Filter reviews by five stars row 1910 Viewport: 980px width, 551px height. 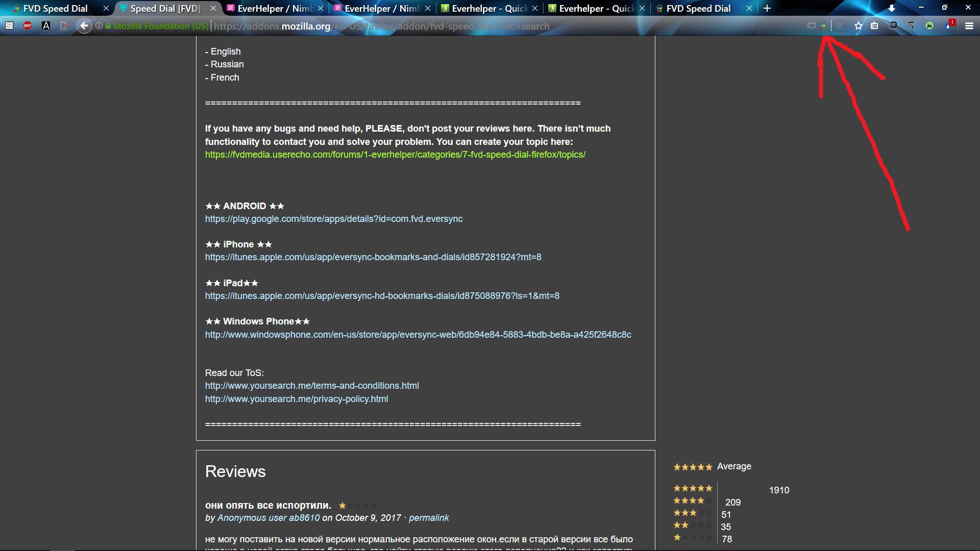tap(731, 489)
